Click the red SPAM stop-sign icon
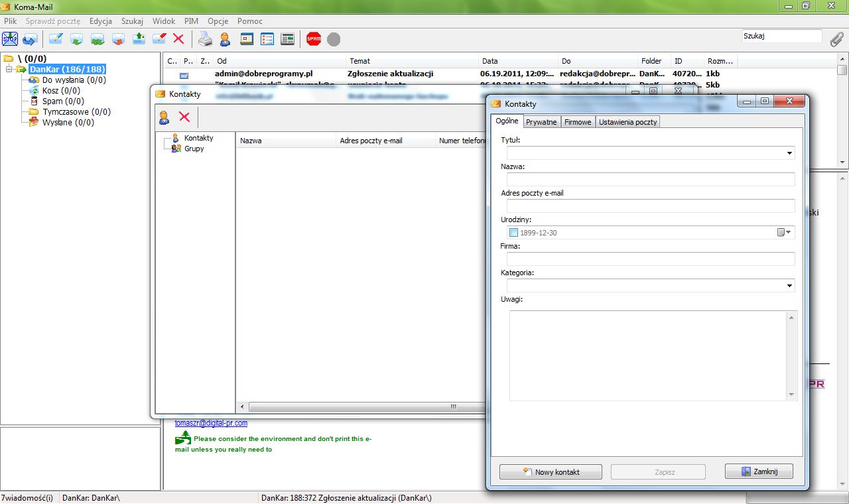849x504 pixels. pyautogui.click(x=314, y=39)
